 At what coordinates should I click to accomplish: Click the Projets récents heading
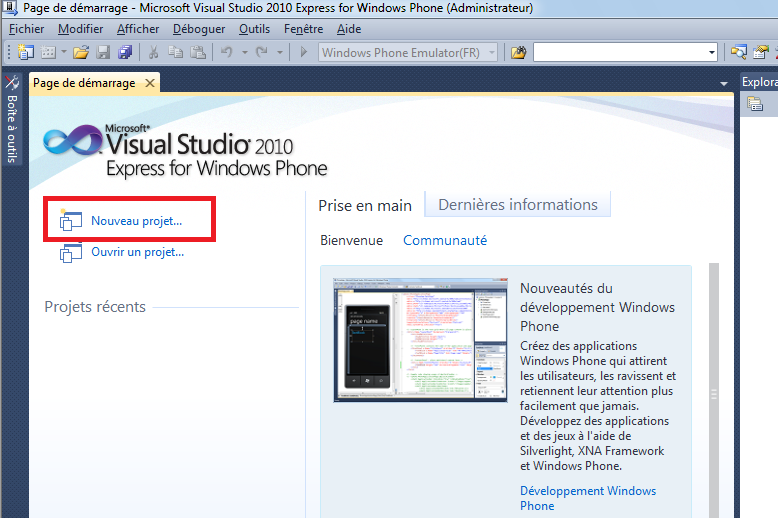pyautogui.click(x=95, y=307)
